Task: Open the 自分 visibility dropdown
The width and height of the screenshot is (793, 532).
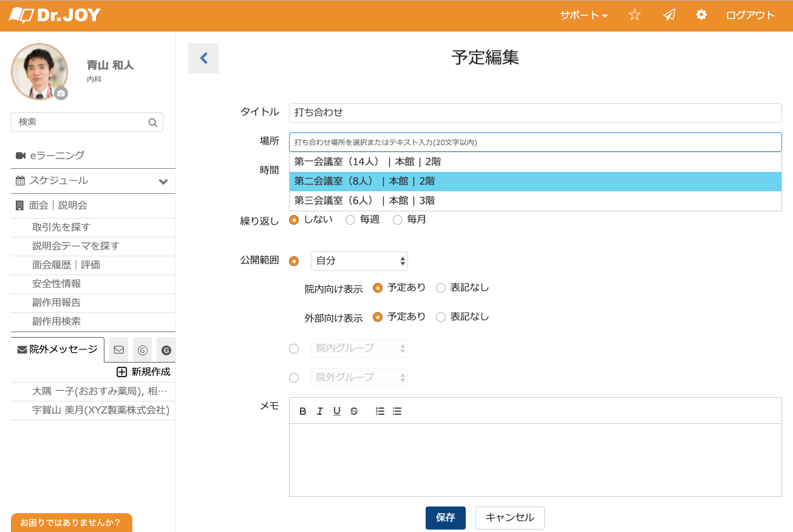Action: (359, 261)
